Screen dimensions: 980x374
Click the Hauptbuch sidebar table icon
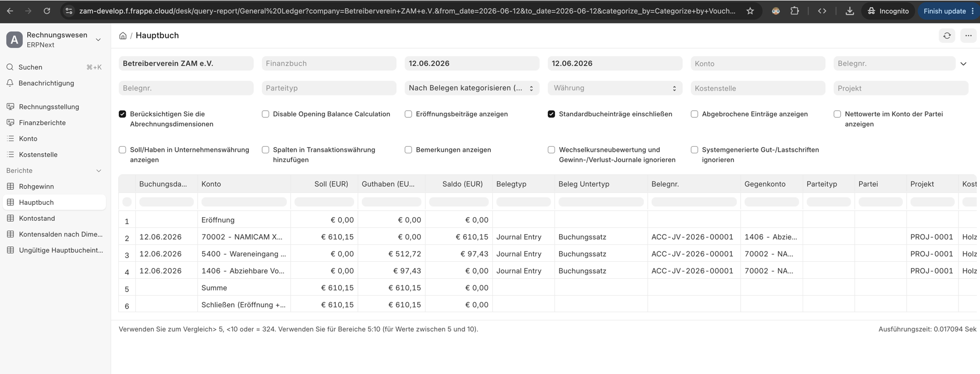(10, 203)
